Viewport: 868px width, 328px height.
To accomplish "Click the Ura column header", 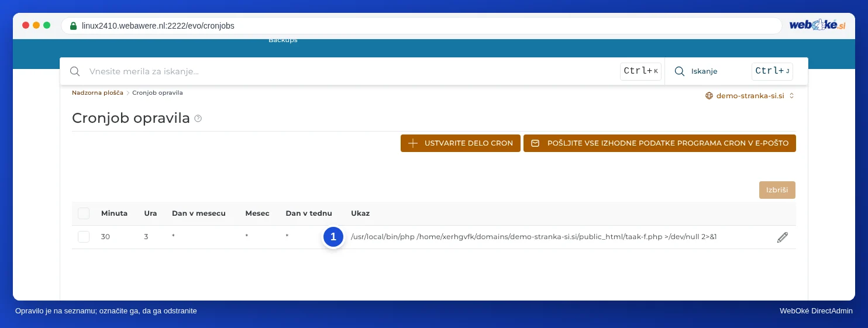I will [x=150, y=213].
